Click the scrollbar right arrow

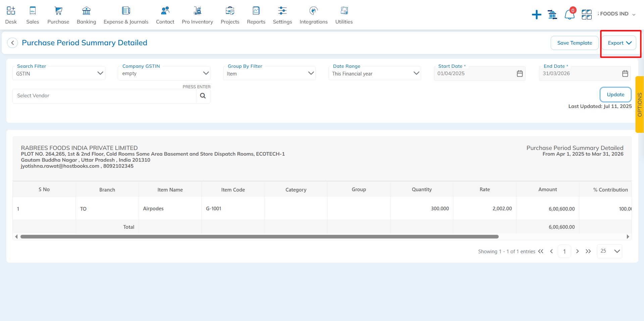coord(628,237)
